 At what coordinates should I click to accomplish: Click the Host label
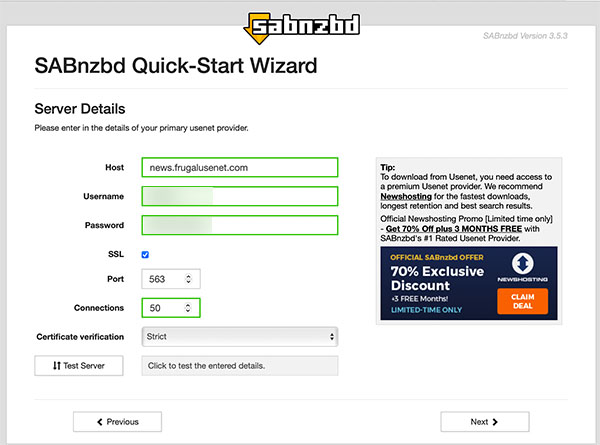114,167
